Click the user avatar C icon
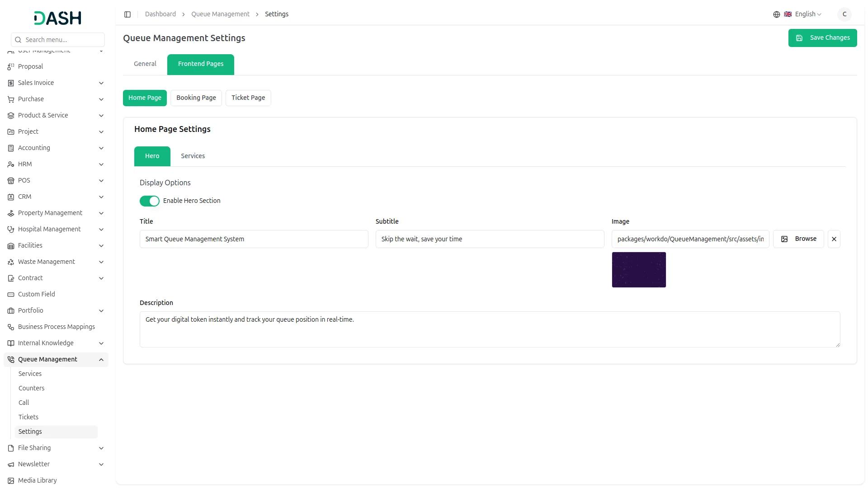Viewport: 868px width, 488px height. click(844, 14)
